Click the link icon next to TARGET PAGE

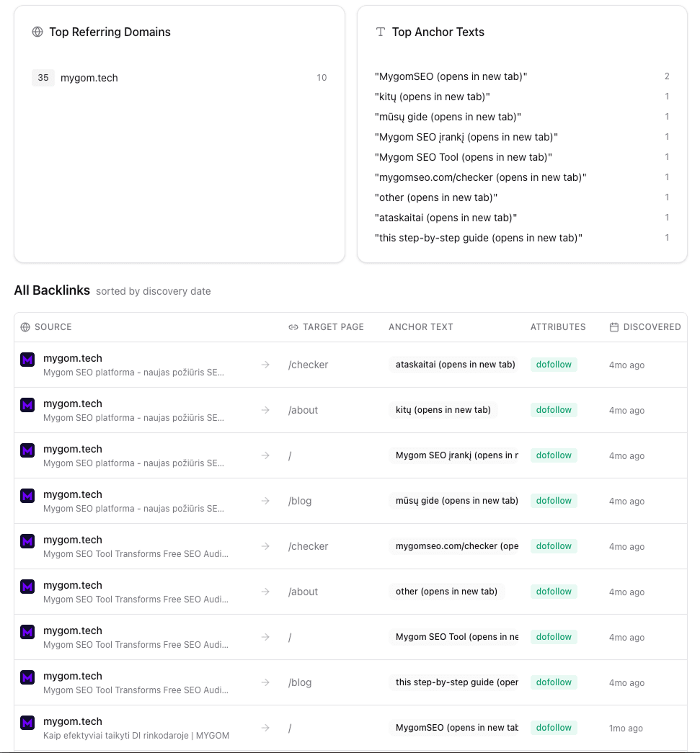pos(292,326)
